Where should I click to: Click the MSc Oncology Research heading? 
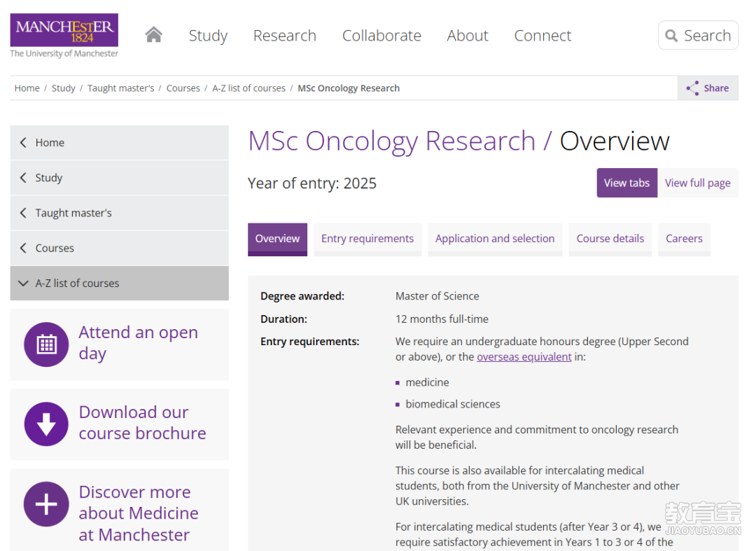pos(391,141)
